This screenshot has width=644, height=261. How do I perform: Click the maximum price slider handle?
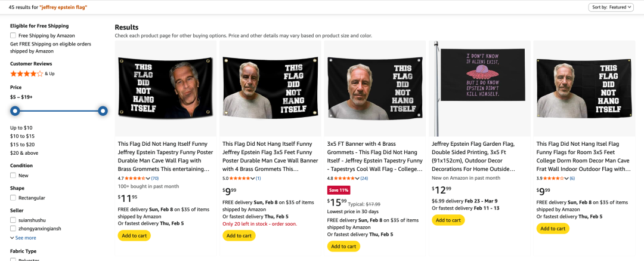coord(103,110)
